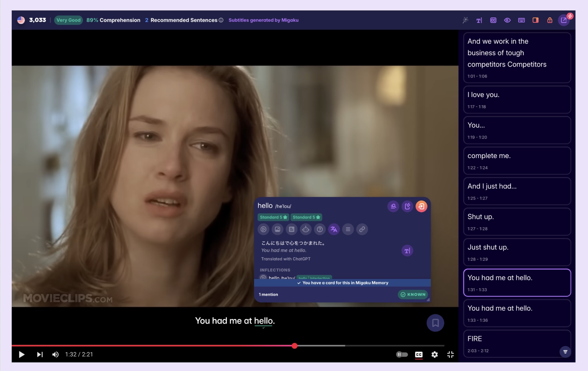588x371 pixels.
Task: Exit fullscreen mode
Action: point(450,355)
